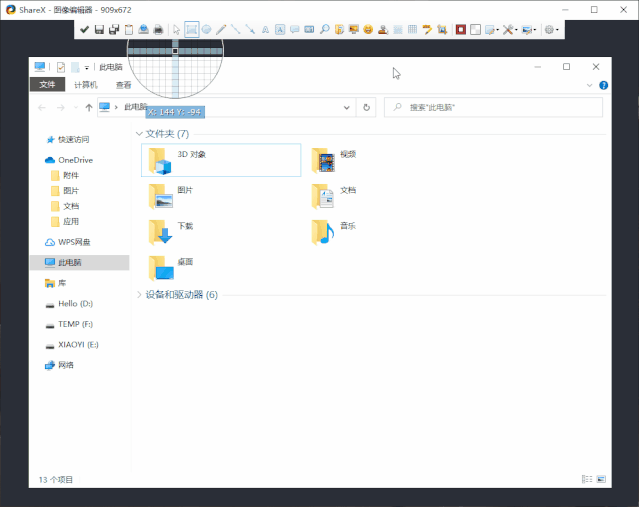Select WPS网盘 in the navigation pane
Viewport: 639px width, 507px height.
(74, 242)
